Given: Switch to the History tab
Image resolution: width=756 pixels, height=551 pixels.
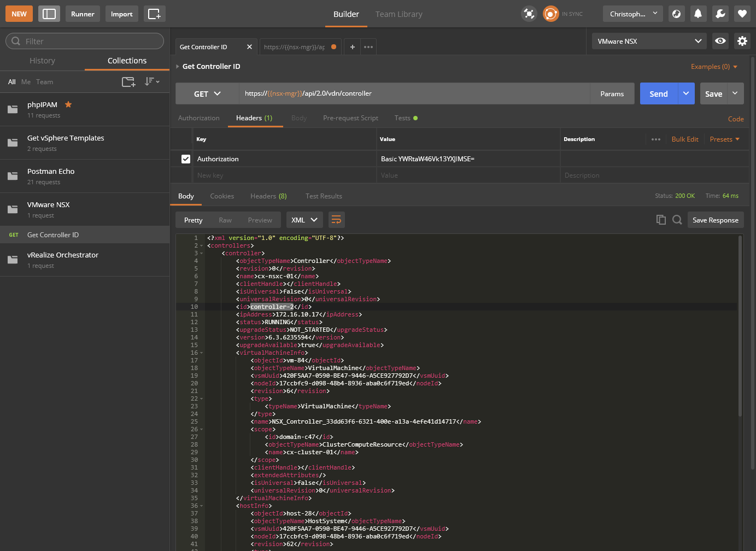Looking at the screenshot, I should [x=42, y=61].
